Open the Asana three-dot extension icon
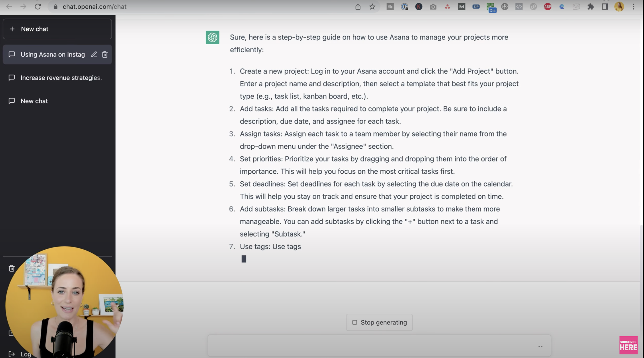Image resolution: width=644 pixels, height=358 pixels. click(x=447, y=7)
